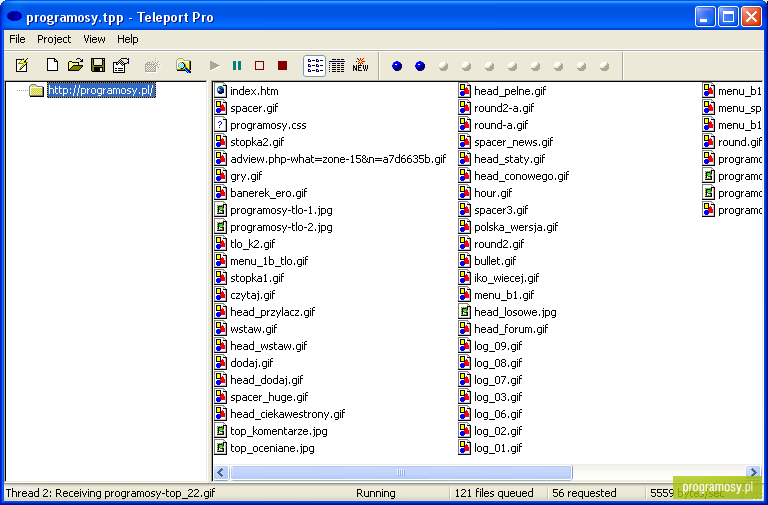Click stopka1.gif entry
This screenshot has width=768, height=505.
pos(257,278)
